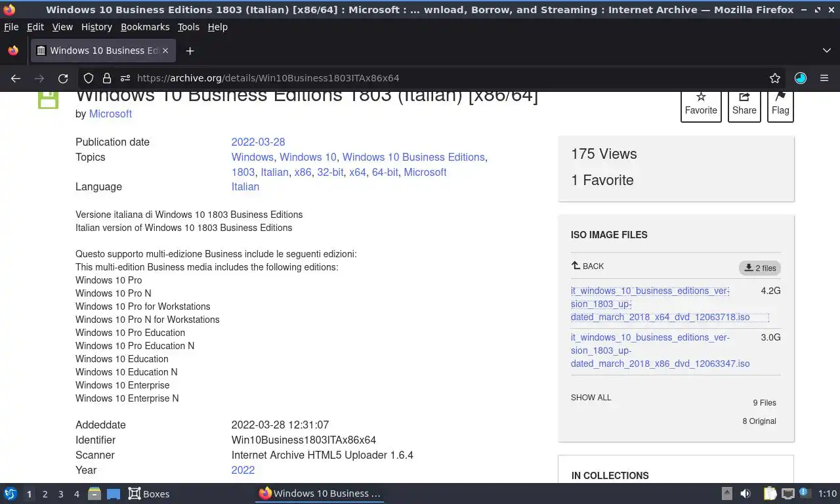Reload the current page
Viewport: 840px width, 504px height.
click(x=63, y=78)
